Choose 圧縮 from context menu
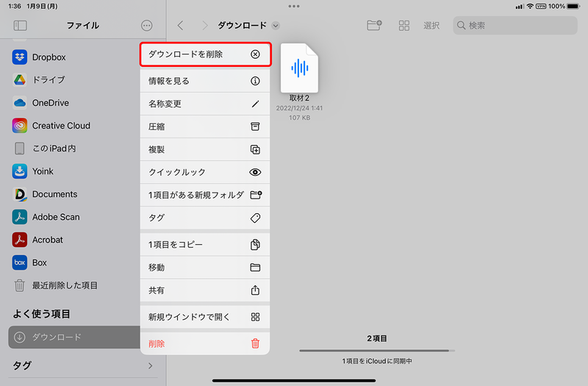The width and height of the screenshot is (588, 386). tap(205, 126)
